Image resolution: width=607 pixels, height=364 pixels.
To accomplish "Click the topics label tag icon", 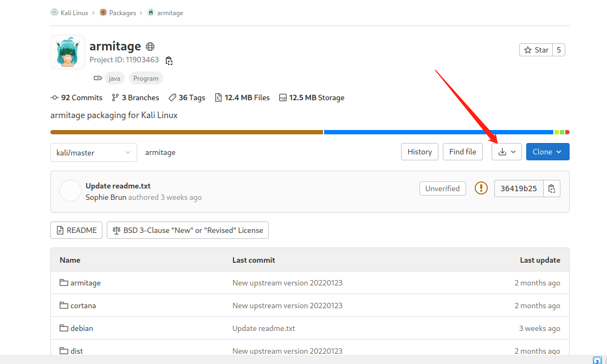I will coord(98,78).
